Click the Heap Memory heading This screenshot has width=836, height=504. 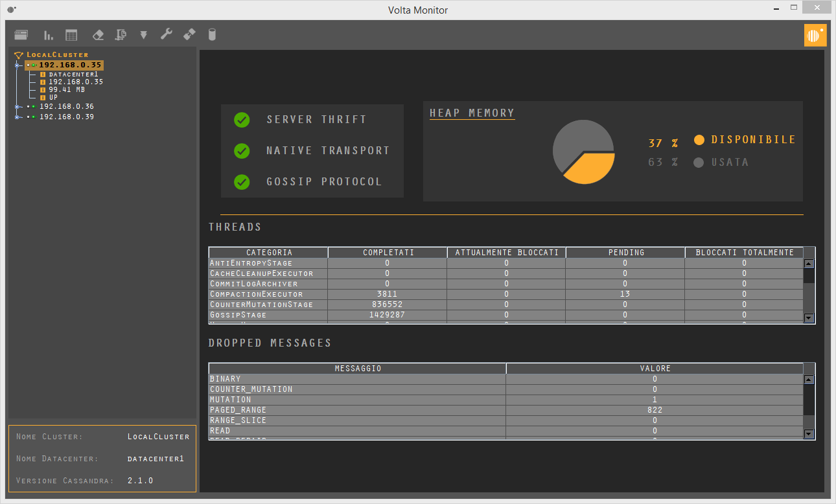pos(472,113)
